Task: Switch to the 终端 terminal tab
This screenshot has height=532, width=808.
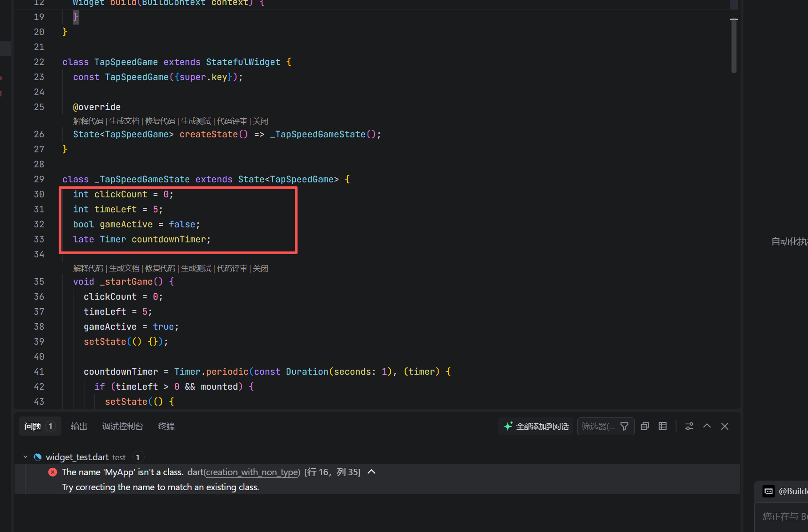Action: [166, 427]
